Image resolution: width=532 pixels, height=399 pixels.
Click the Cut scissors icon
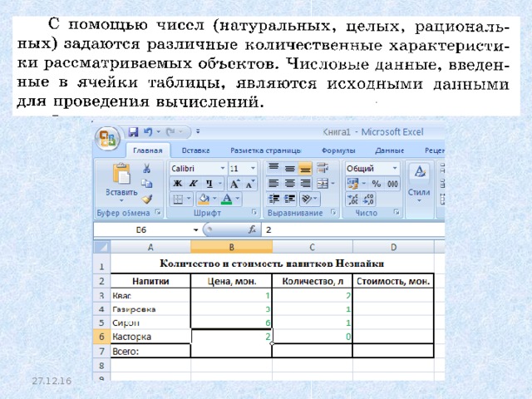coord(146,168)
